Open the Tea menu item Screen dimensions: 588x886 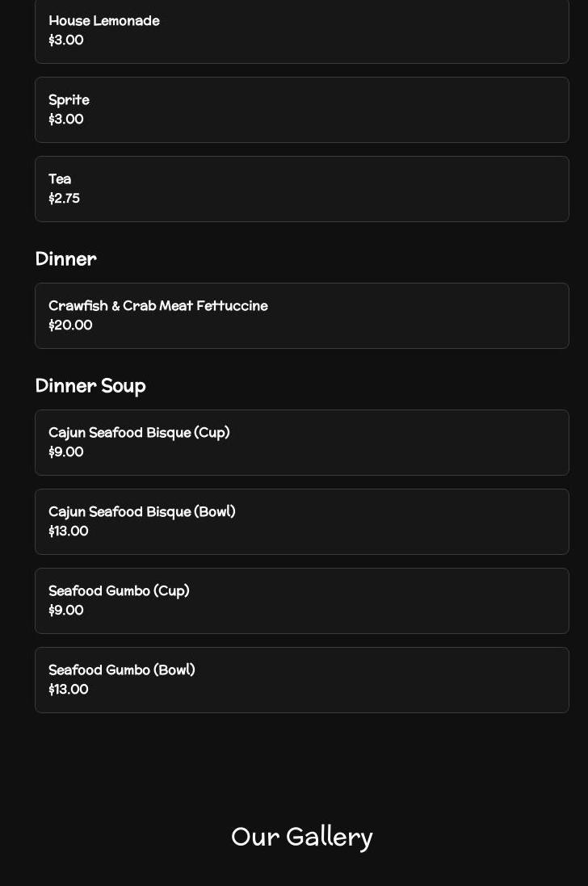coord(301,189)
